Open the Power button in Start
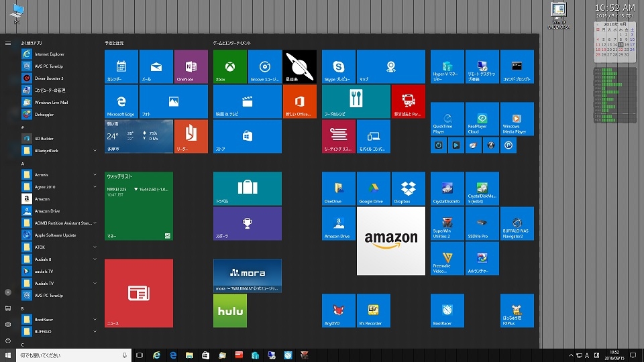This screenshot has width=644, height=362. click(8, 341)
